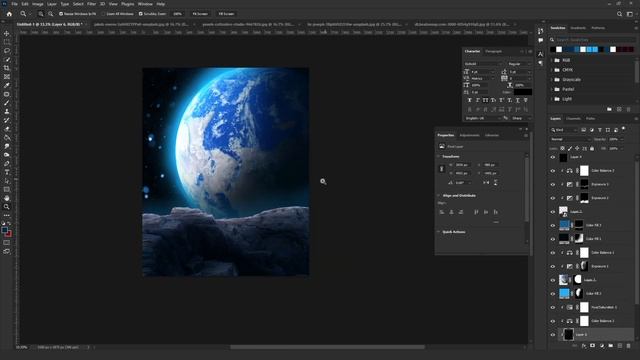
Task: Click the Underline style button in Character panel
Action: (x=518, y=100)
